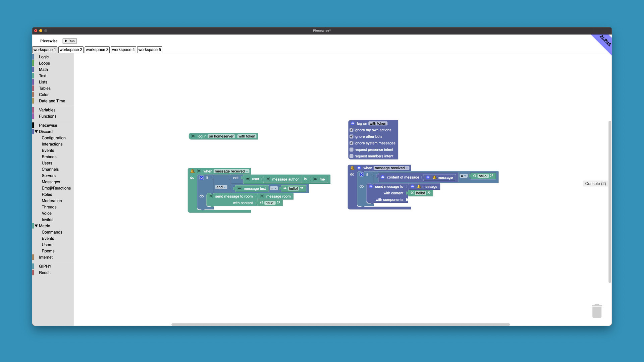Click gear icon on Matrix if block

[202, 178]
